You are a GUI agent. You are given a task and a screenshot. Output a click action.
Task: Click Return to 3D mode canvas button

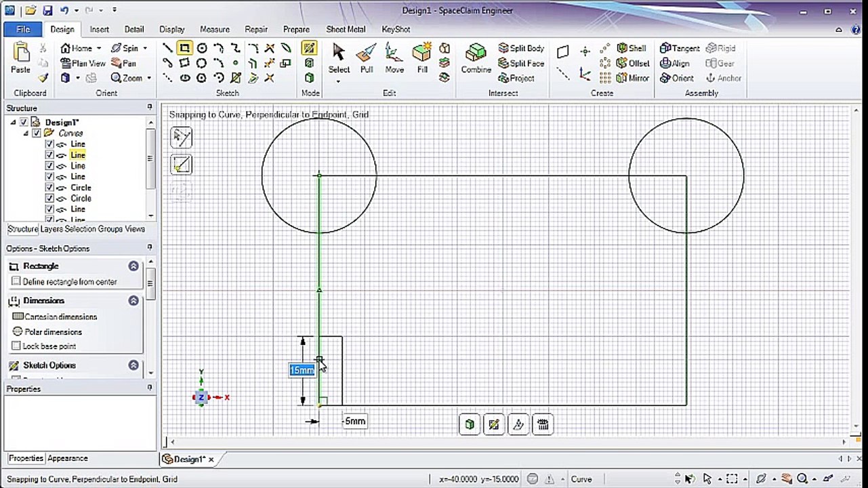tap(470, 425)
